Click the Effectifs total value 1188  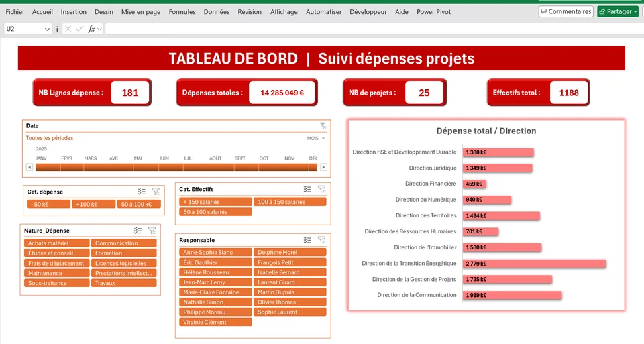tap(569, 93)
